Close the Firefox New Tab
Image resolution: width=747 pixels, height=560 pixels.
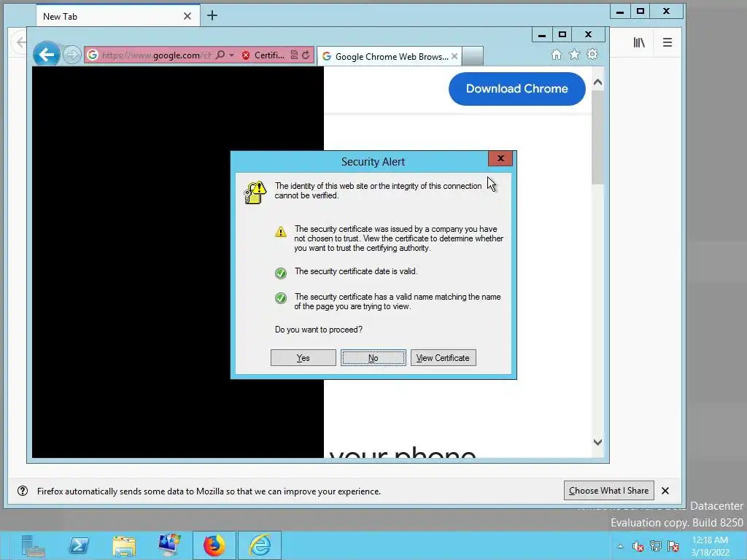(x=187, y=16)
